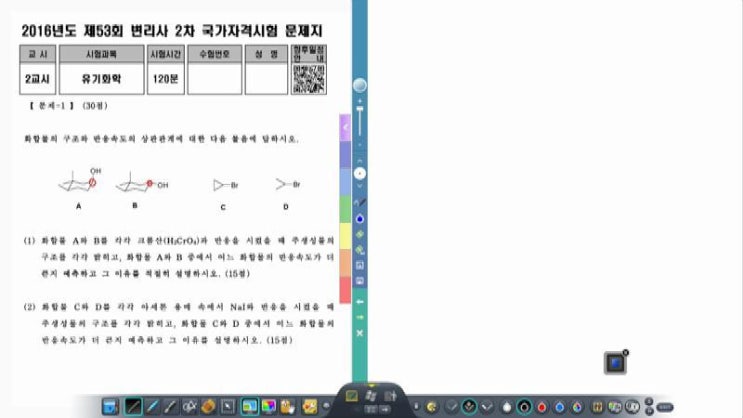
Task: Go down with the chevron below the page circle
Action: click(360, 186)
